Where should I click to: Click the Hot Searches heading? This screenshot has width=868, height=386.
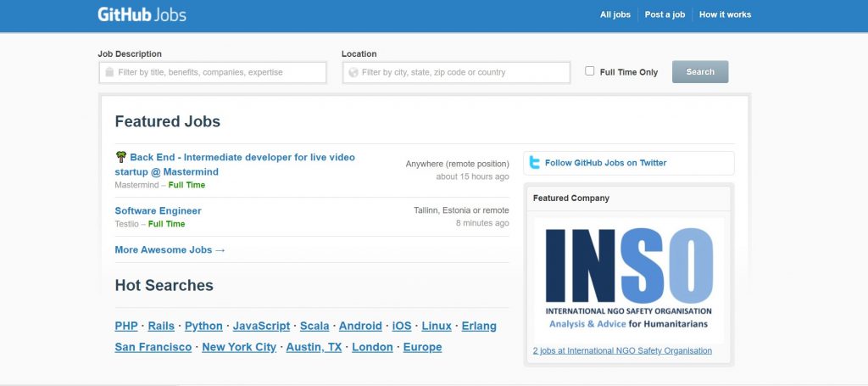tap(164, 285)
